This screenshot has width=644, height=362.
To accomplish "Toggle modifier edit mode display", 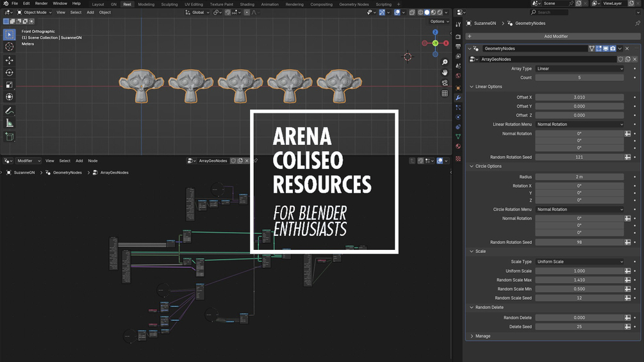I will point(599,49).
